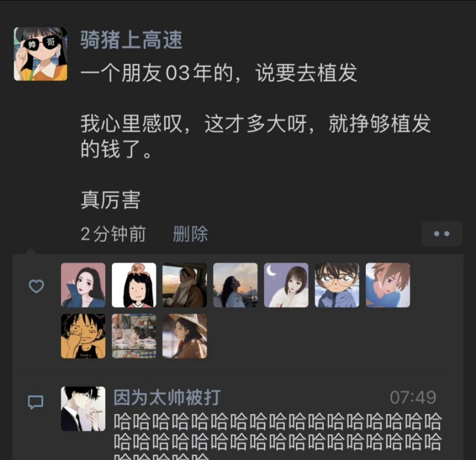Open the two-dot like/comment menu
This screenshot has width=476, height=460.
pyautogui.click(x=442, y=234)
